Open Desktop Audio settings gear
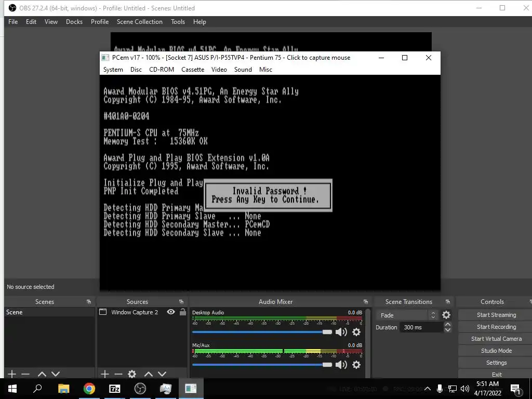The image size is (532, 399). 356,332
